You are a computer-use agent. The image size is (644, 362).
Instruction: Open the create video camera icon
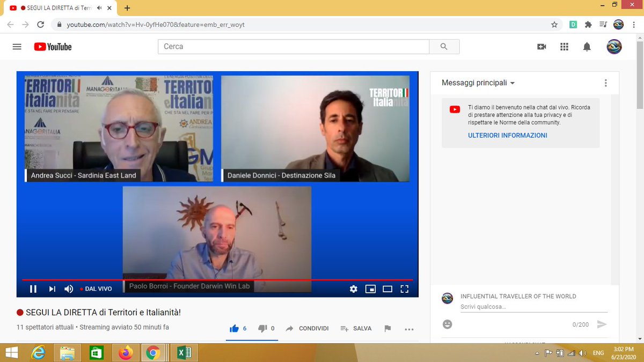pos(541,47)
